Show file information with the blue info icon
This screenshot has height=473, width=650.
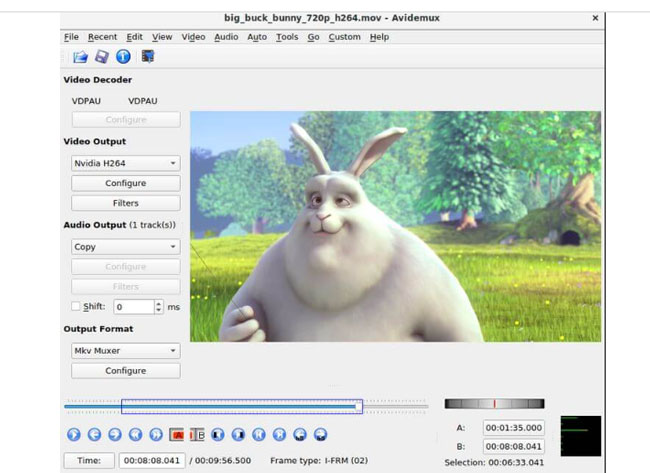pos(123,56)
